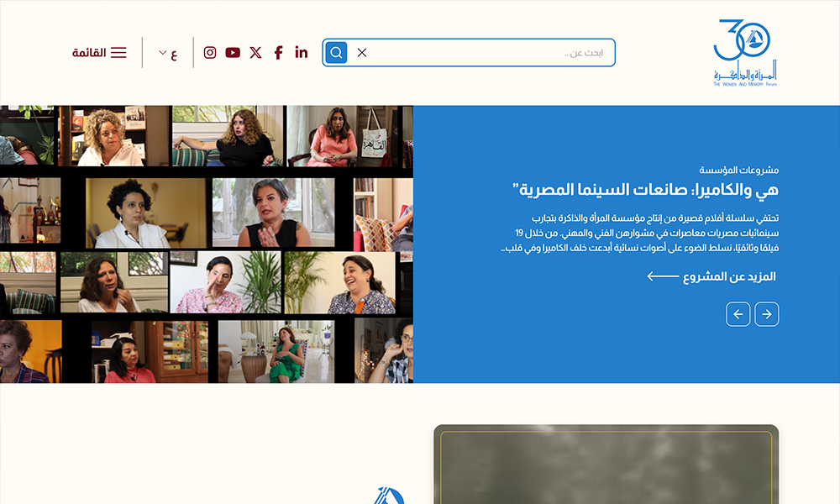Open the Instagram profile icon

(210, 52)
